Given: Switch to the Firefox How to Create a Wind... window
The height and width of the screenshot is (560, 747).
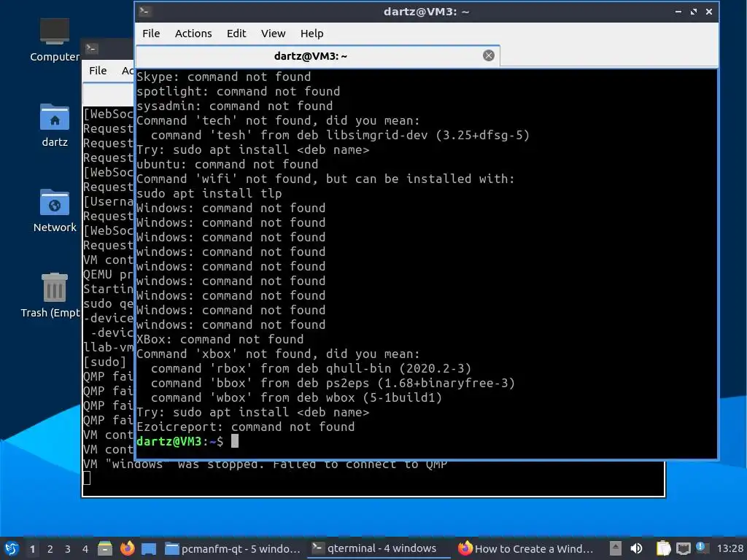Looking at the screenshot, I should (x=525, y=548).
